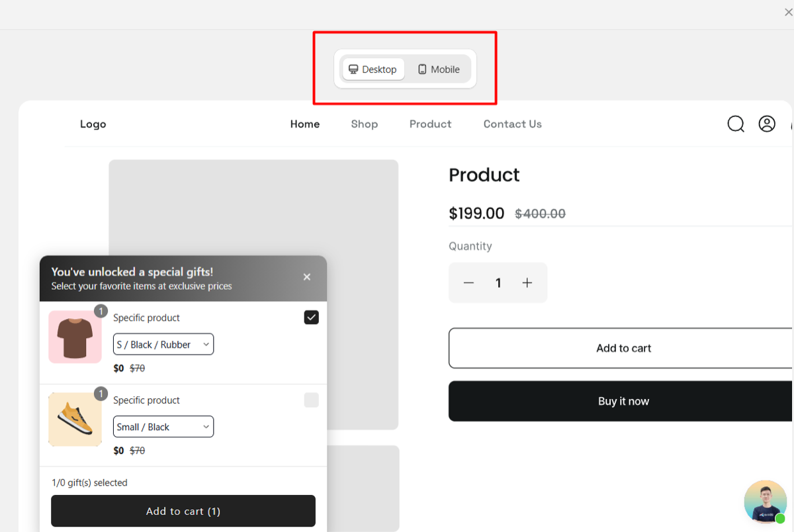The height and width of the screenshot is (532, 794).
Task: Open the user account icon
Action: (767, 124)
